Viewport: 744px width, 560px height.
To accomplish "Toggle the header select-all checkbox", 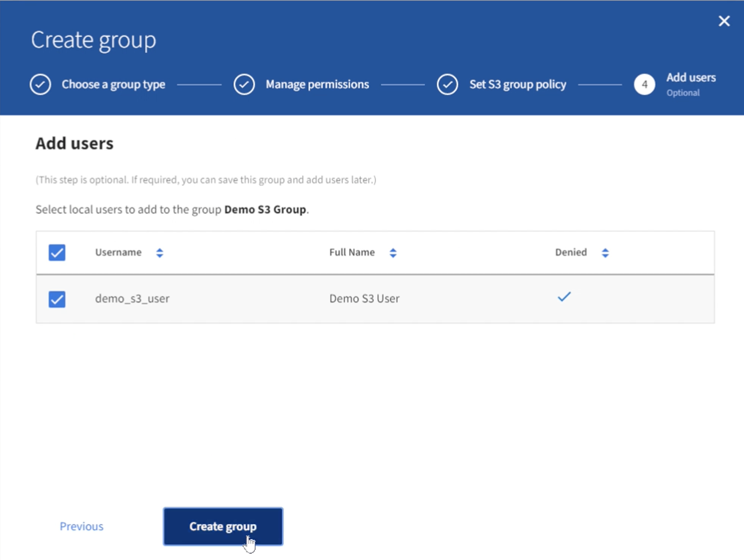I will [57, 252].
